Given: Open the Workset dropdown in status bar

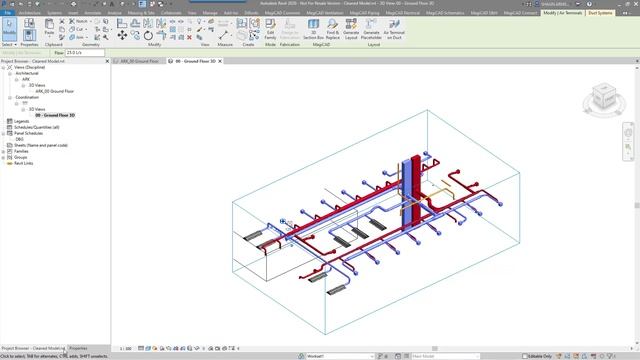Looking at the screenshot, I should [x=340, y=356].
